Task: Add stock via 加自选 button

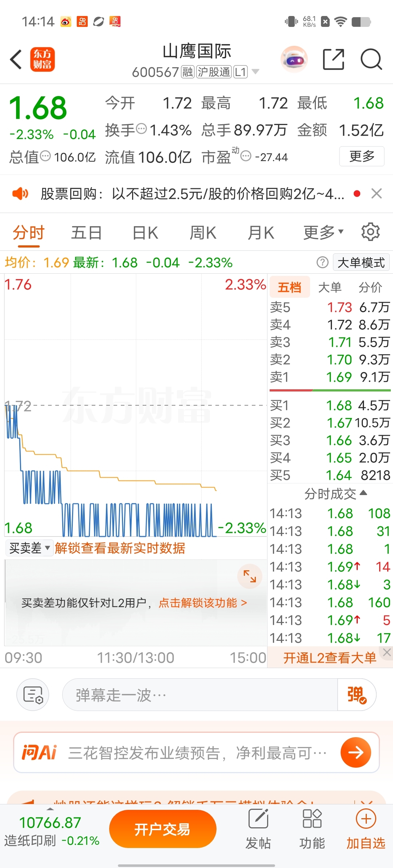Action: coord(366,830)
